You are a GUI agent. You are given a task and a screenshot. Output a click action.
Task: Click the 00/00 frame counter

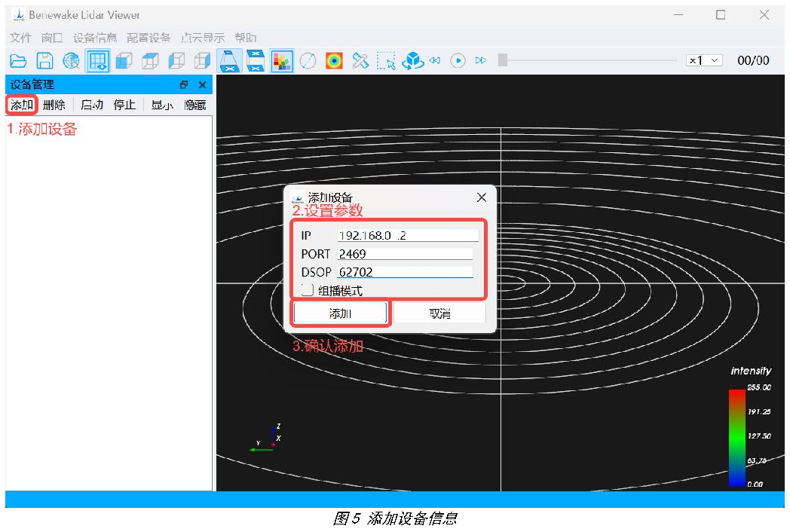pos(753,60)
